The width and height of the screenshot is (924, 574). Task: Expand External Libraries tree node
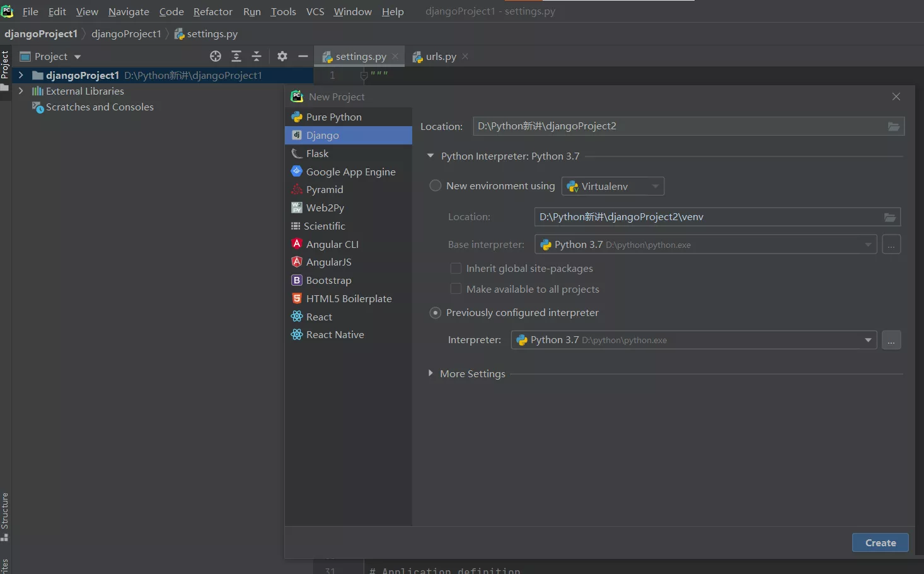coord(21,91)
